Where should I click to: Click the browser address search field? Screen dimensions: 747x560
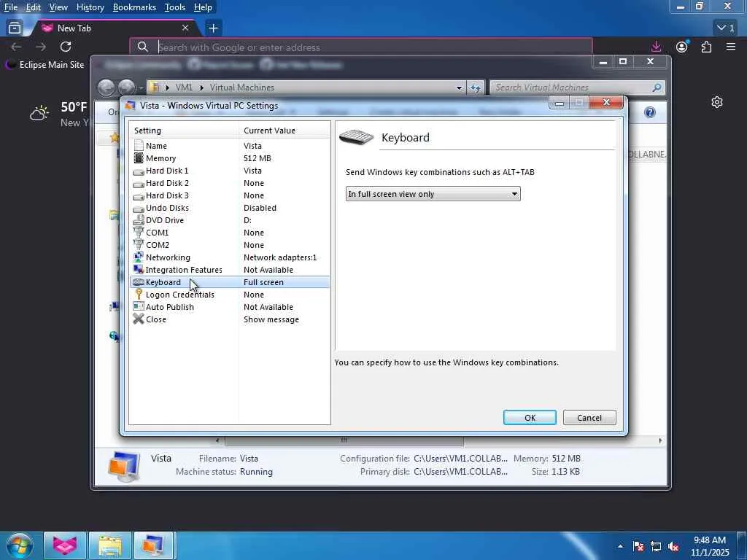(x=361, y=47)
